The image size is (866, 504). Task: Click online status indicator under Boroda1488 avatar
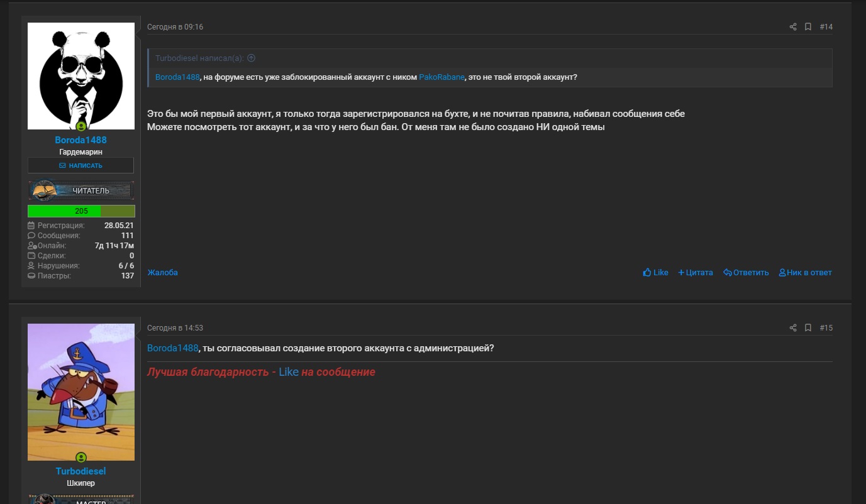pyautogui.click(x=81, y=126)
